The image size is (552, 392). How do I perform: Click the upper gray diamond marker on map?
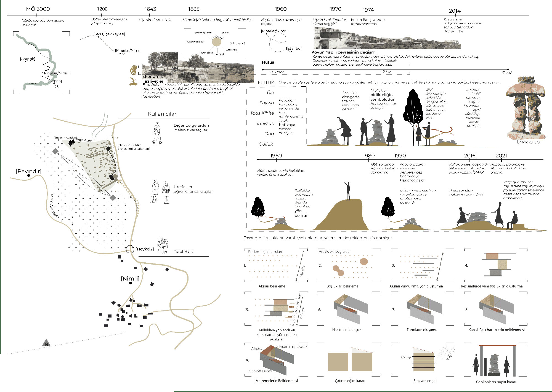[x=55, y=151]
